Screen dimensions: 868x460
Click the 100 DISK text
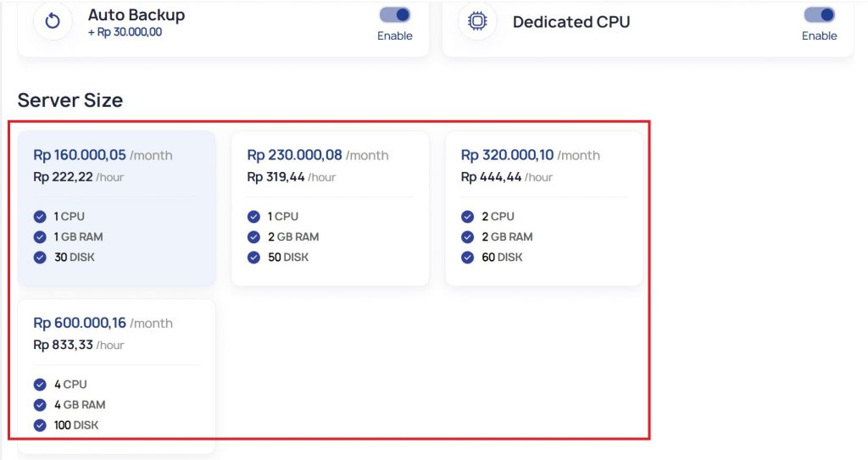[x=76, y=425]
